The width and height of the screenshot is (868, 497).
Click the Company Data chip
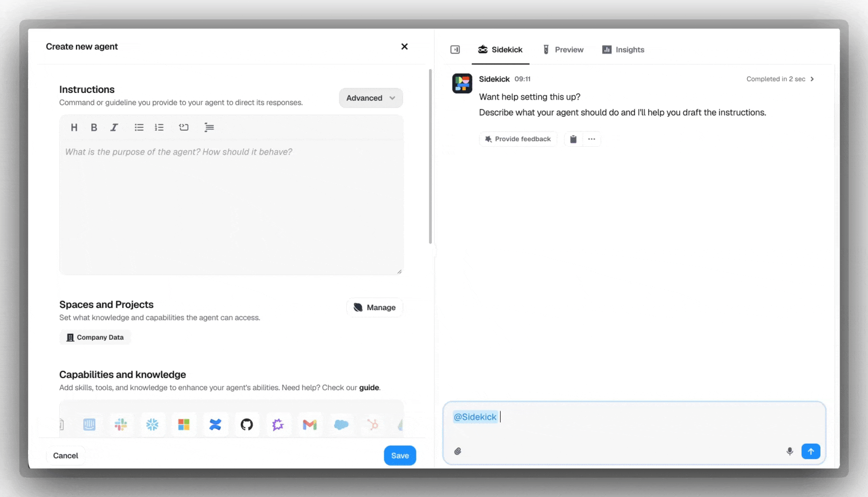point(95,337)
